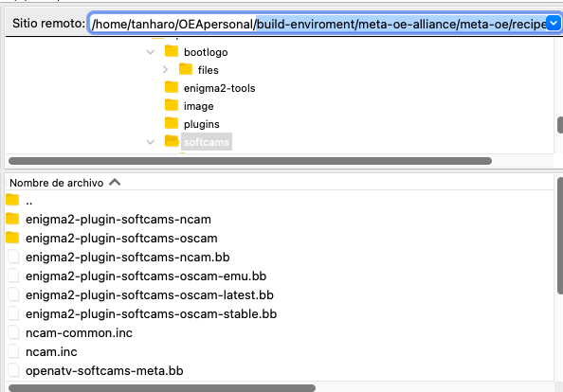Select the bootlogo folder in tree
Screen dimensions: 563x392
pyautogui.click(x=206, y=52)
